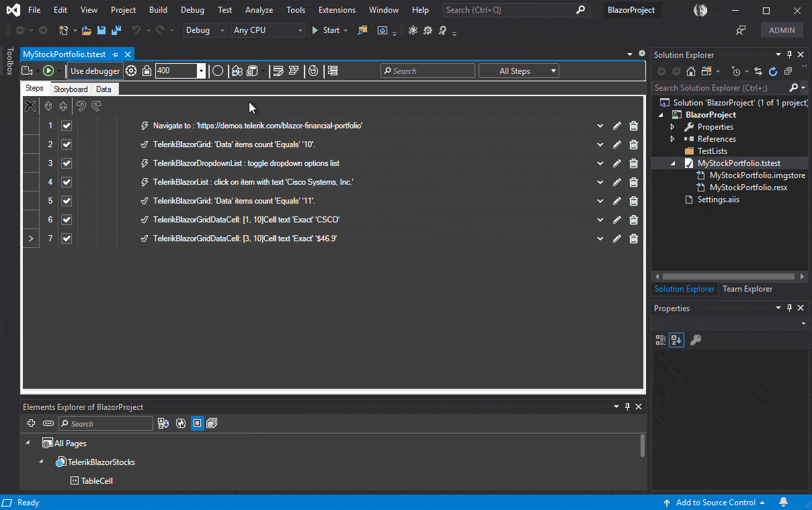Switch to Team Explorer tab
This screenshot has width=812, height=510.
747,289
